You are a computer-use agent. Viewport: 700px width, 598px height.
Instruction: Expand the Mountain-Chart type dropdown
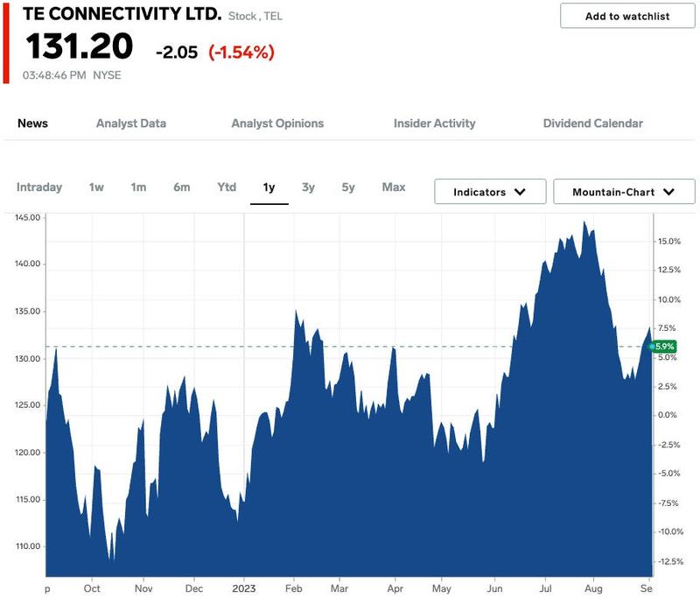624,192
